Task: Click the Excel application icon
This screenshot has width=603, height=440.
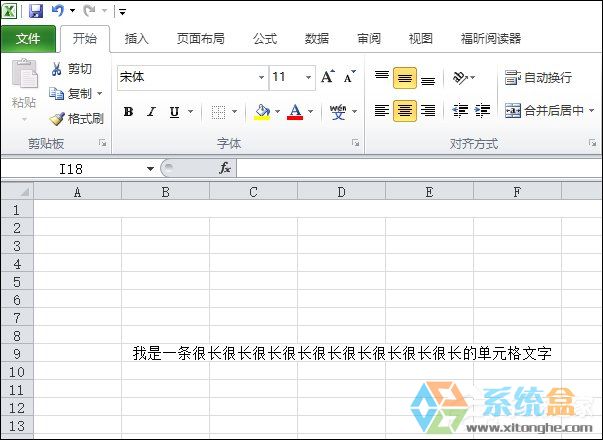Action: point(9,11)
